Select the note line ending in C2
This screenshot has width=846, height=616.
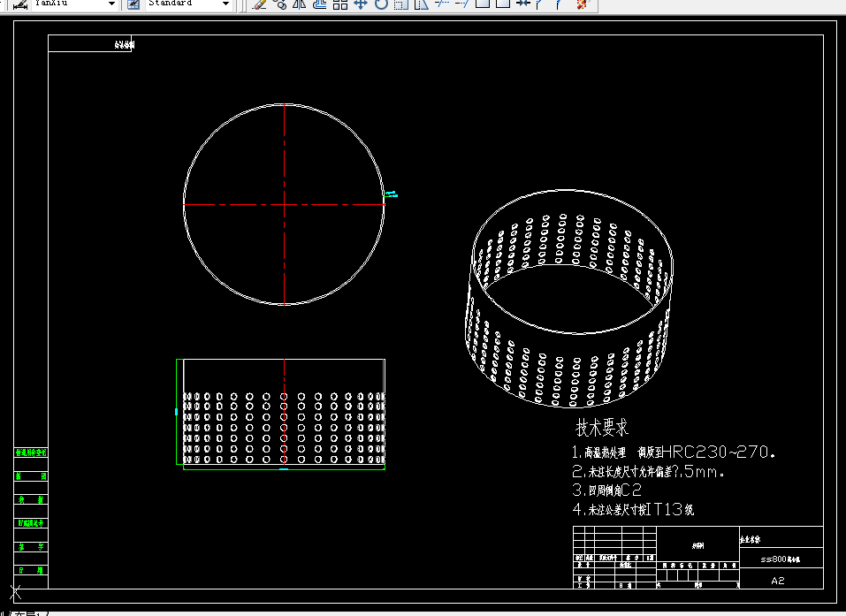tap(607, 491)
